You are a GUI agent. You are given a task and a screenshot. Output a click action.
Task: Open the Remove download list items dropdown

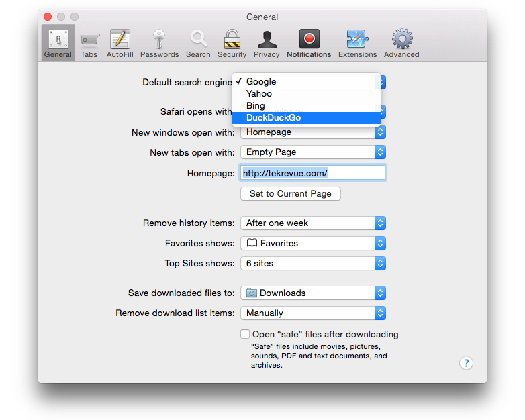point(313,313)
